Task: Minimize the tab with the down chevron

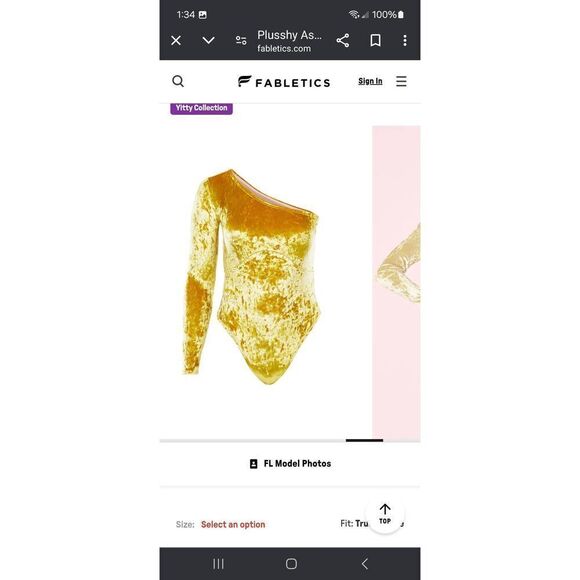Action: click(209, 40)
